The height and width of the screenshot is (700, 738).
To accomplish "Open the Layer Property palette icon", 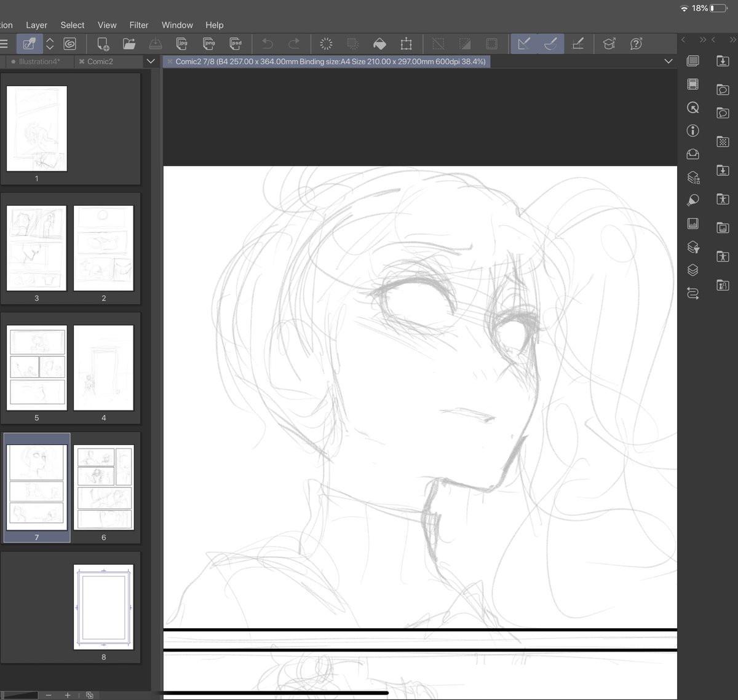I will [693, 178].
